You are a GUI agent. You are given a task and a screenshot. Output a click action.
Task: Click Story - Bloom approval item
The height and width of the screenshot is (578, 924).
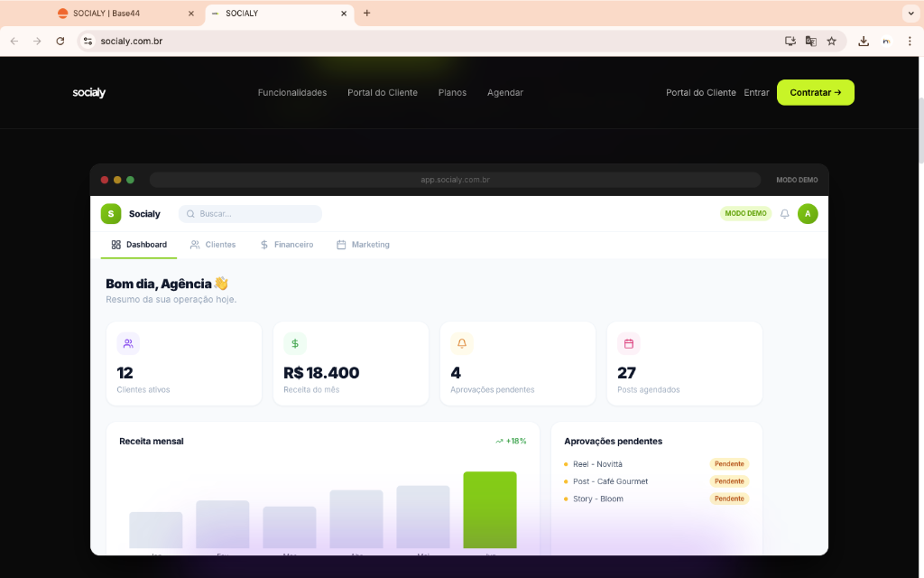tap(598, 499)
